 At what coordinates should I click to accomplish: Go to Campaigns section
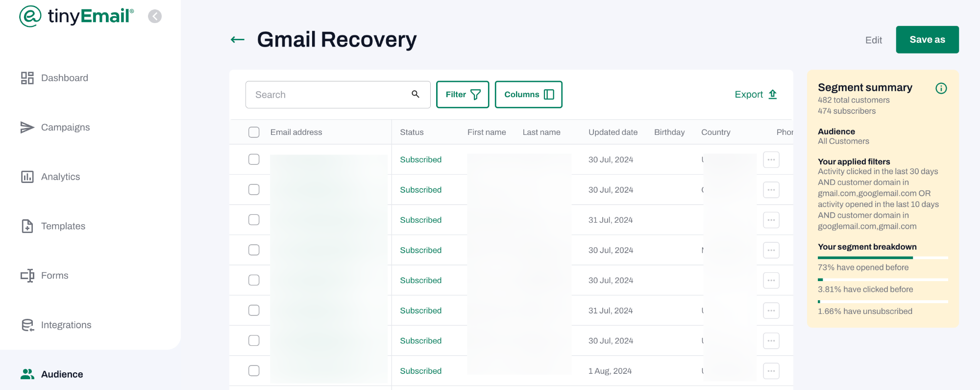65,128
